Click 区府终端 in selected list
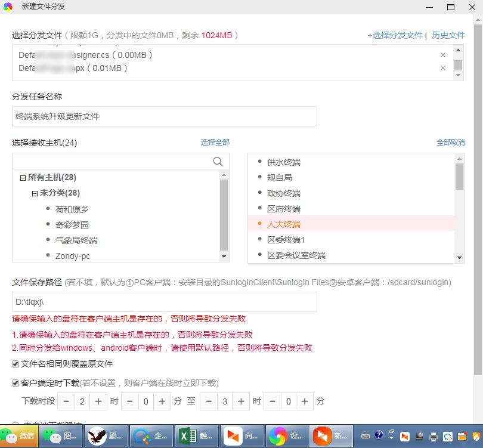This screenshot has width=483, height=448. [x=283, y=209]
